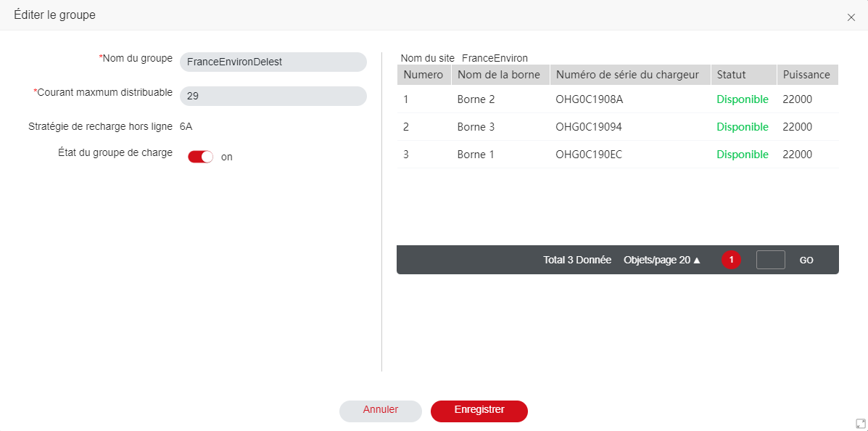The image size is (868, 431).
Task: Click the 22000 power value for Borne 2
Action: (797, 99)
